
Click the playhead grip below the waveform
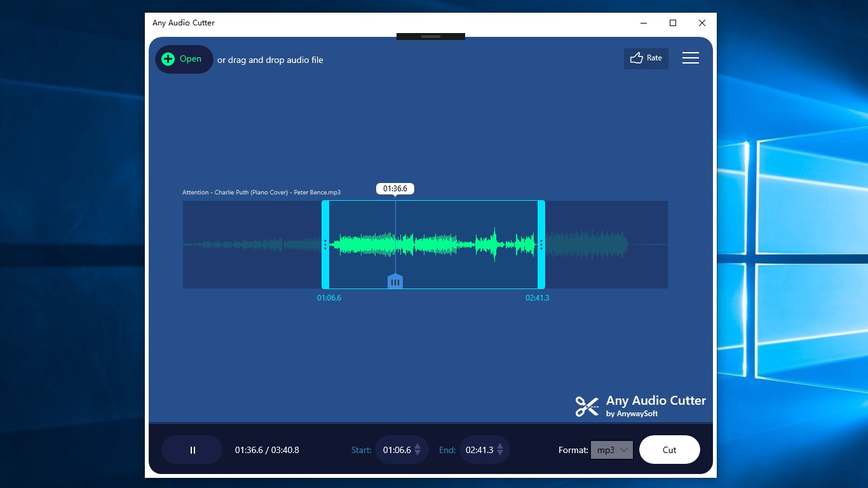point(395,281)
